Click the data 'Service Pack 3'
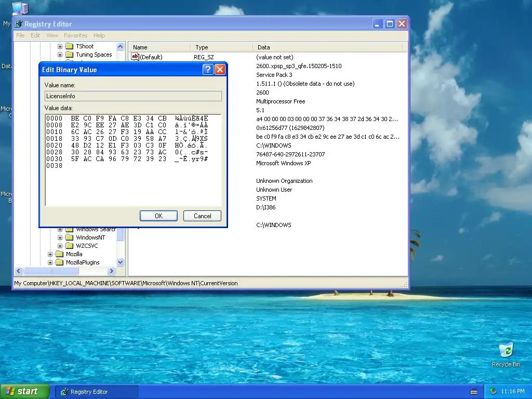532x399 pixels. point(274,75)
